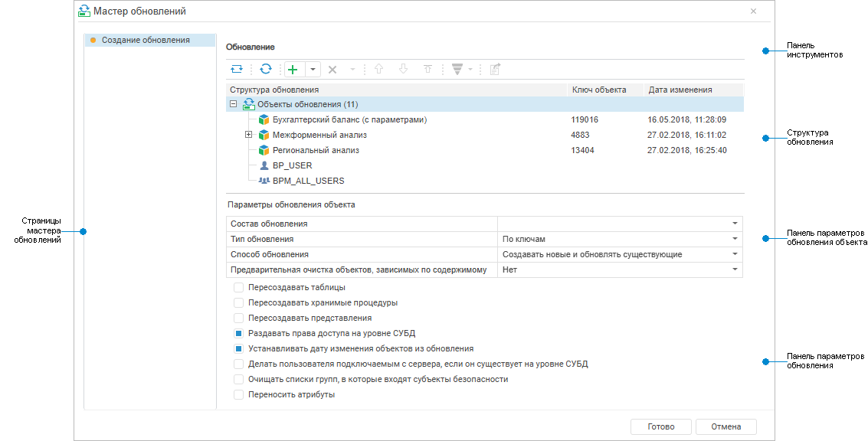Open dropdown arrow next to add button
This screenshot has width=868, height=441.
pos(313,69)
